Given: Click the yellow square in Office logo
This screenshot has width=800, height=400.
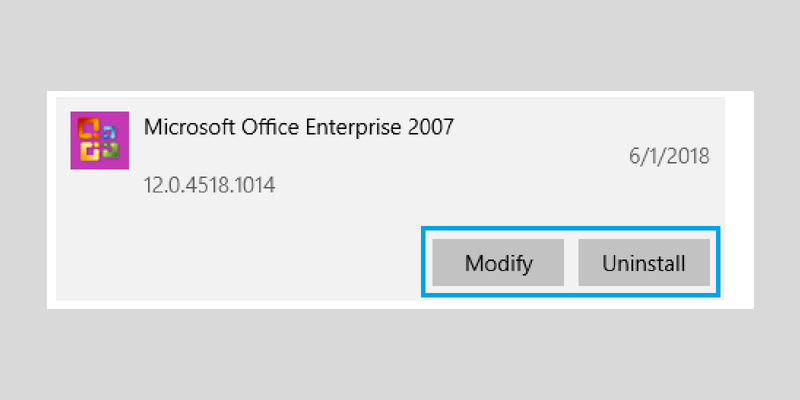Looking at the screenshot, I should point(90,152).
